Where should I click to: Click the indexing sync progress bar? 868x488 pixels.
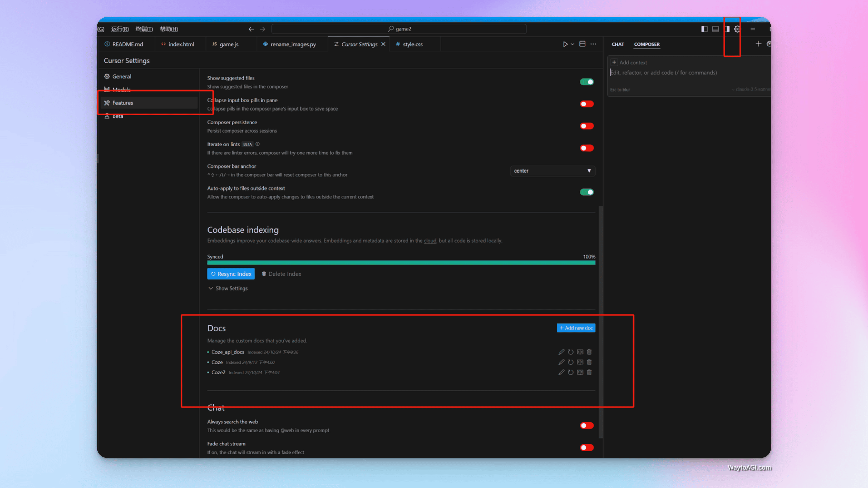point(401,263)
